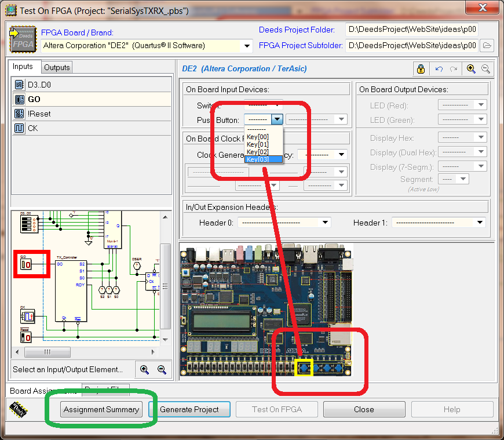This screenshot has height=440, width=504.
Task: Choose Key[02] from the list
Action: (264, 152)
